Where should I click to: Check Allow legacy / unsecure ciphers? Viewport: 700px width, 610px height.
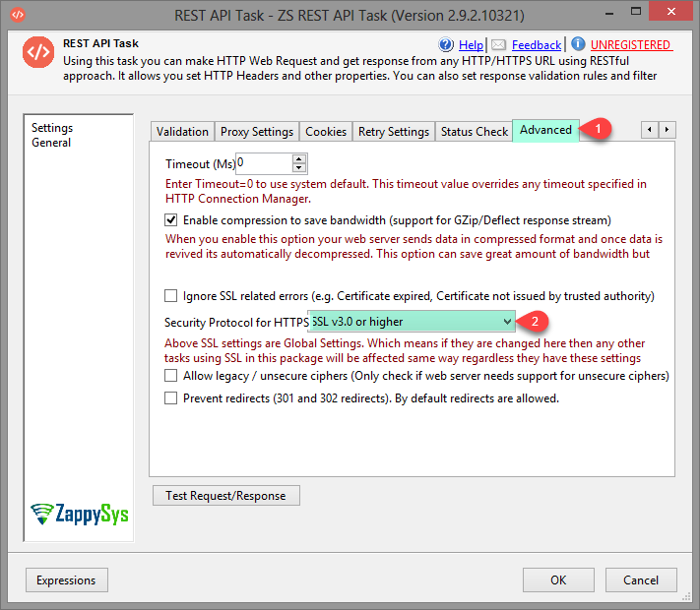[x=171, y=375]
